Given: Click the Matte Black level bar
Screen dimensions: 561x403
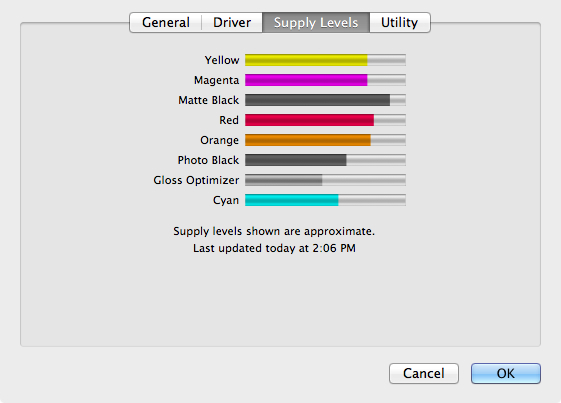Looking at the screenshot, I should click(x=325, y=100).
